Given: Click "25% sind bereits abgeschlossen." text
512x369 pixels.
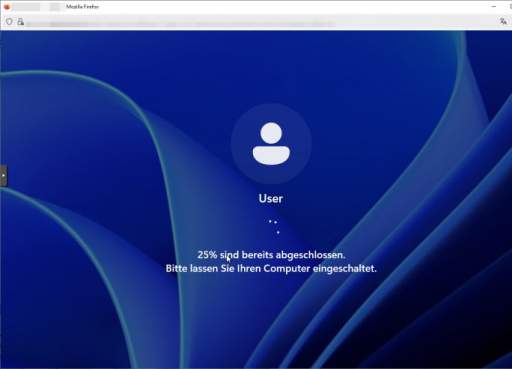Looking at the screenshot, I should (271, 255).
